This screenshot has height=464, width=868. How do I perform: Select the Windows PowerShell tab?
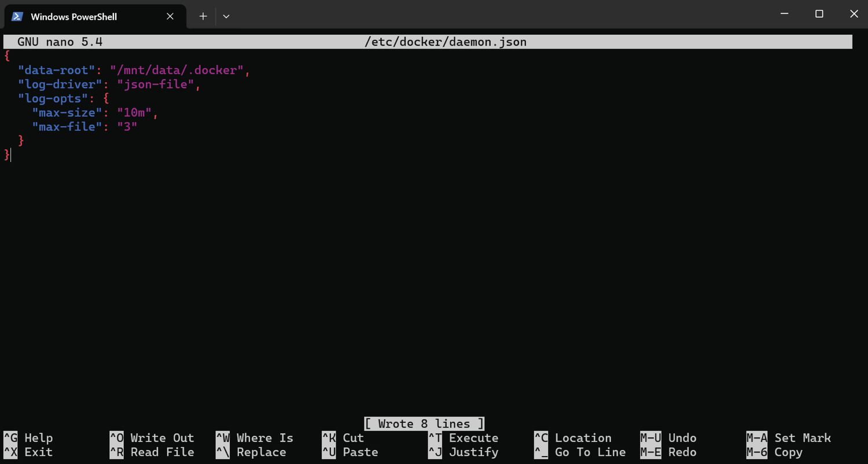(73, 16)
